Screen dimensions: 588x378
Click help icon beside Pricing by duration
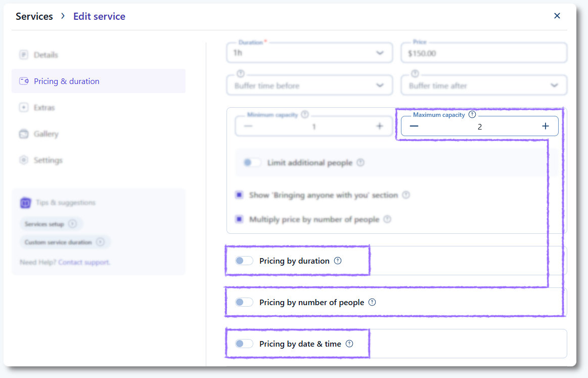338,261
